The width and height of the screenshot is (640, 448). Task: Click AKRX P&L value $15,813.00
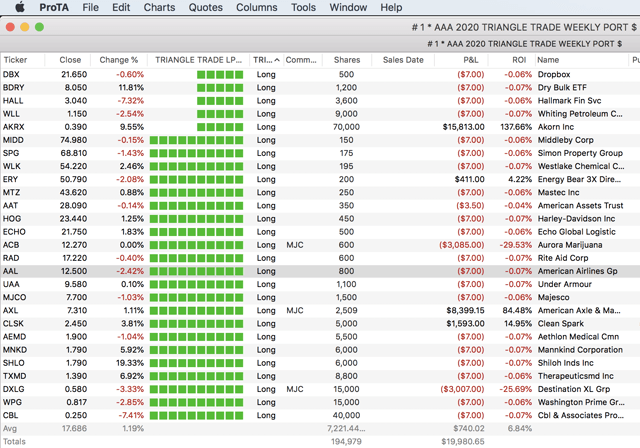pos(463,127)
